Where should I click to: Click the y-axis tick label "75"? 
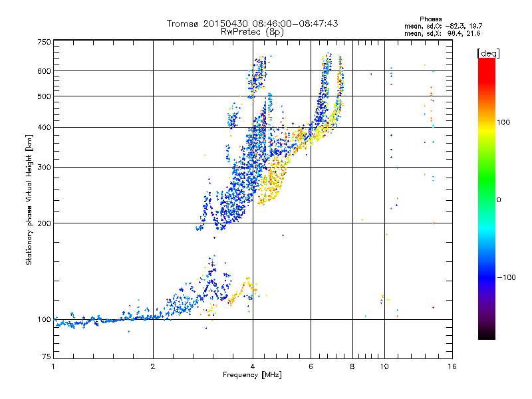coord(47,356)
